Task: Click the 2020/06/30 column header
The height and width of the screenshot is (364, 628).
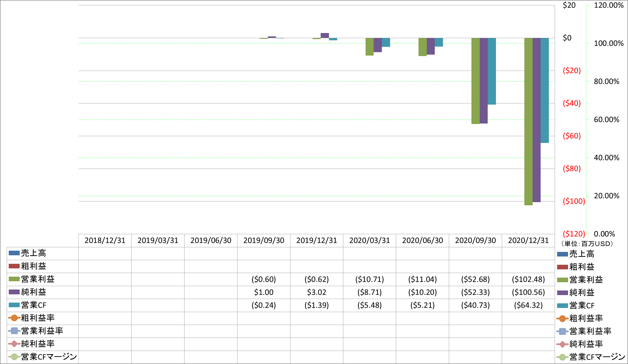Action: click(422, 240)
